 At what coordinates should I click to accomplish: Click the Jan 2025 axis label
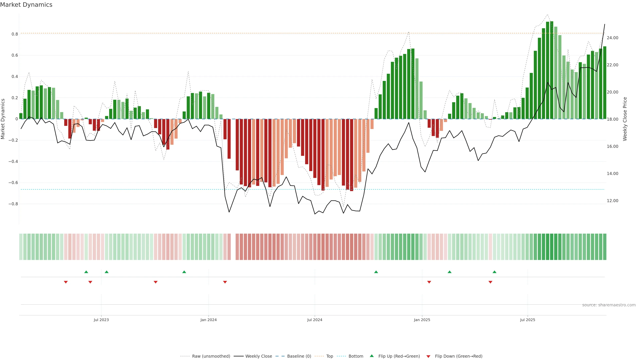click(x=422, y=320)
